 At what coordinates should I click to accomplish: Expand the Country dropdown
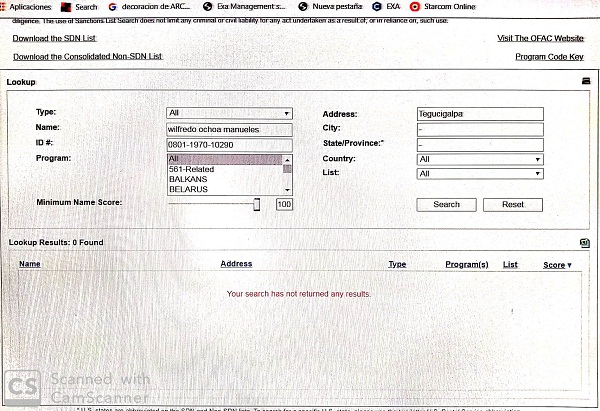(x=479, y=159)
